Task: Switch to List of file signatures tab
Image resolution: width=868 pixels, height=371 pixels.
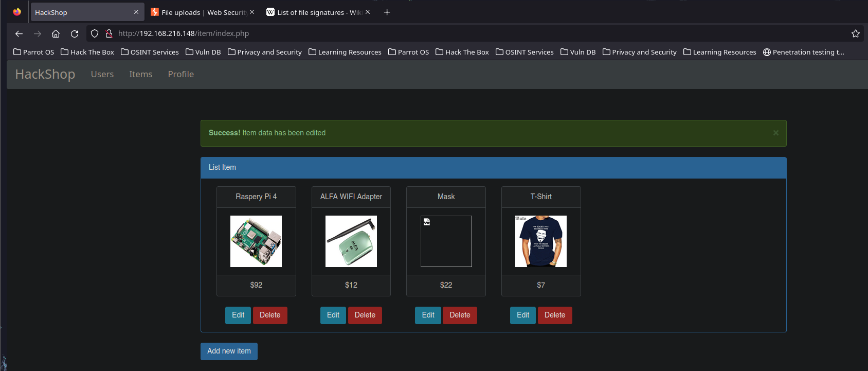Action: (x=319, y=12)
